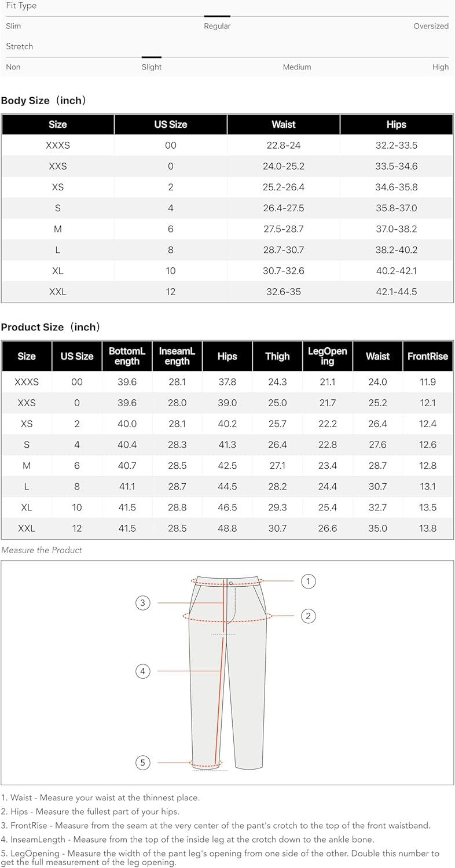This screenshot has height=868, width=455.
Task: Click the US Size header in Body Size table
Action: pyautogui.click(x=171, y=124)
